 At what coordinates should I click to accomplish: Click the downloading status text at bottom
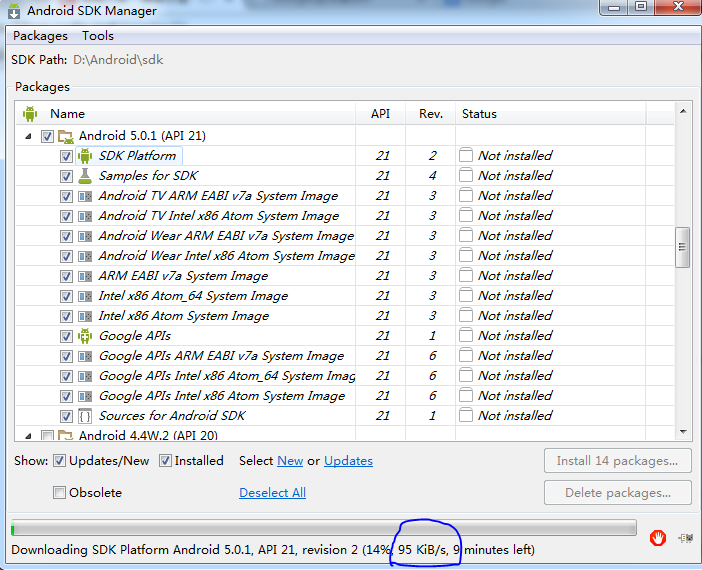273,550
